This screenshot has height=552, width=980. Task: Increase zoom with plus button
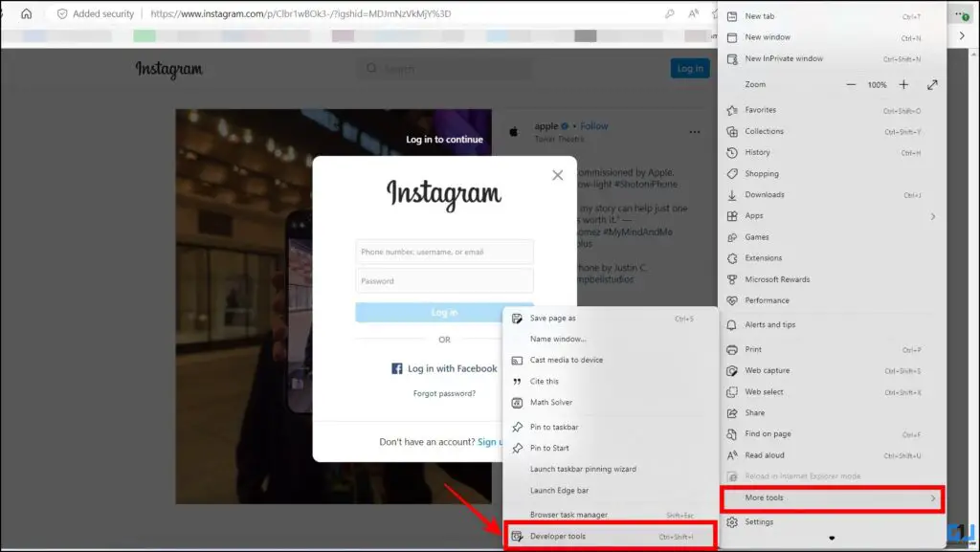tap(903, 84)
